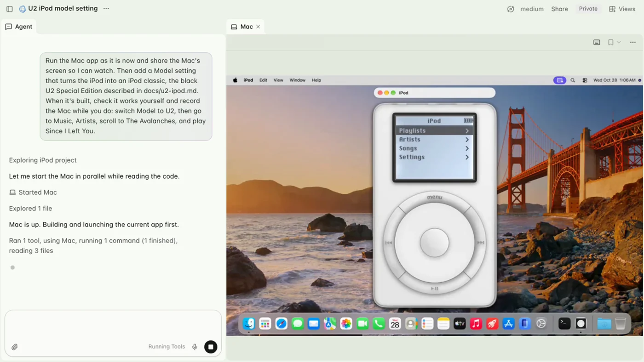Select Settings on the iPod screen

[434, 157]
